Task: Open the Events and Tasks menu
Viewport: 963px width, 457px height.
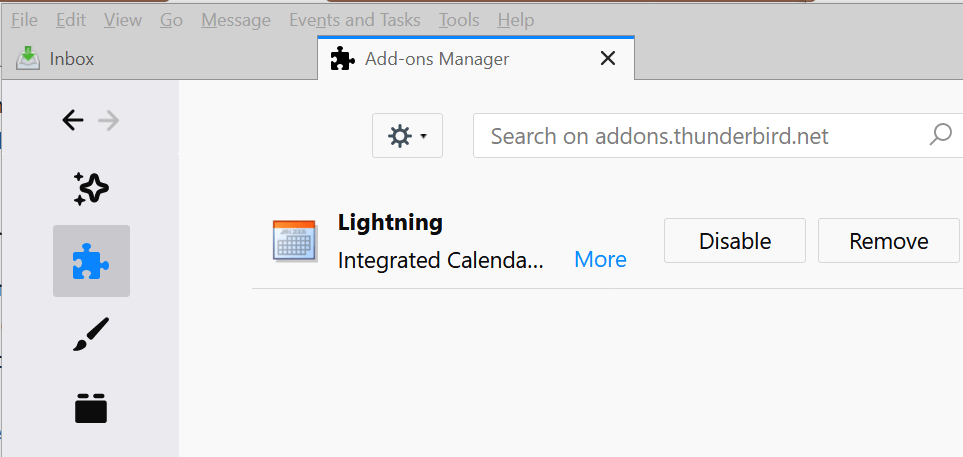Action: pos(354,20)
